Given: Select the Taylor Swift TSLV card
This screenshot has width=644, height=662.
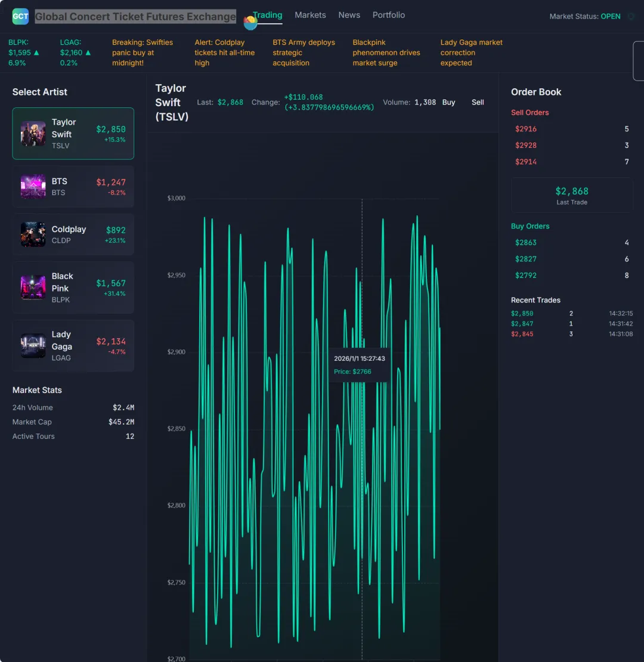Looking at the screenshot, I should pos(73,134).
